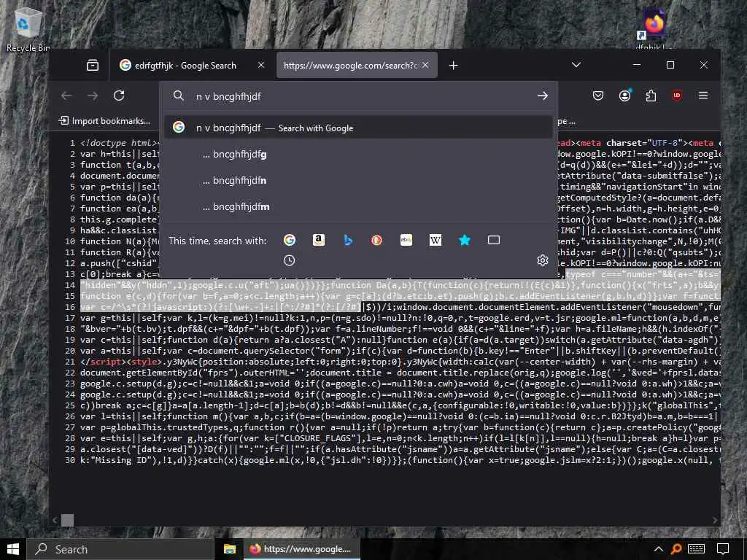Search this time with eBay icon
Screen dimensions: 747x560
point(406,240)
